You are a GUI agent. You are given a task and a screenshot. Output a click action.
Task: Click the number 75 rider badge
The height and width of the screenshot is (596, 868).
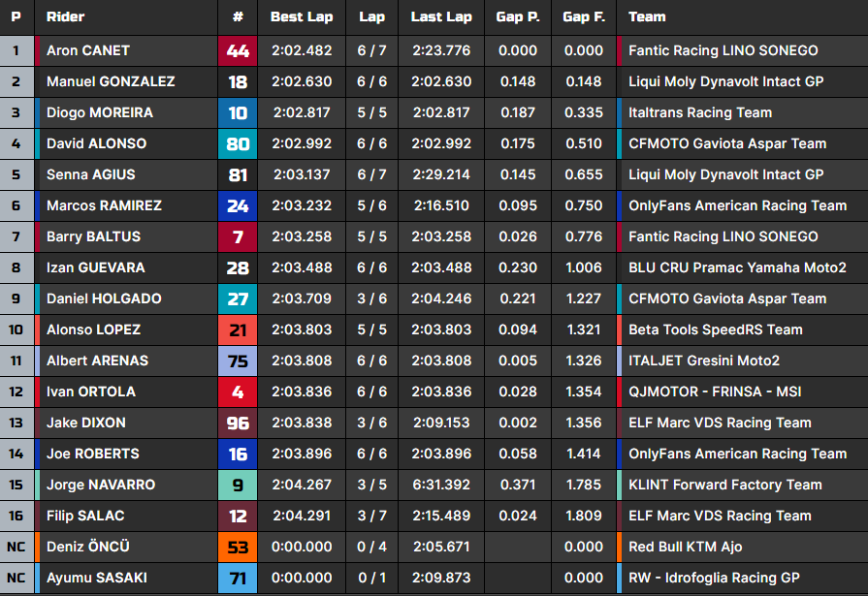click(x=238, y=361)
